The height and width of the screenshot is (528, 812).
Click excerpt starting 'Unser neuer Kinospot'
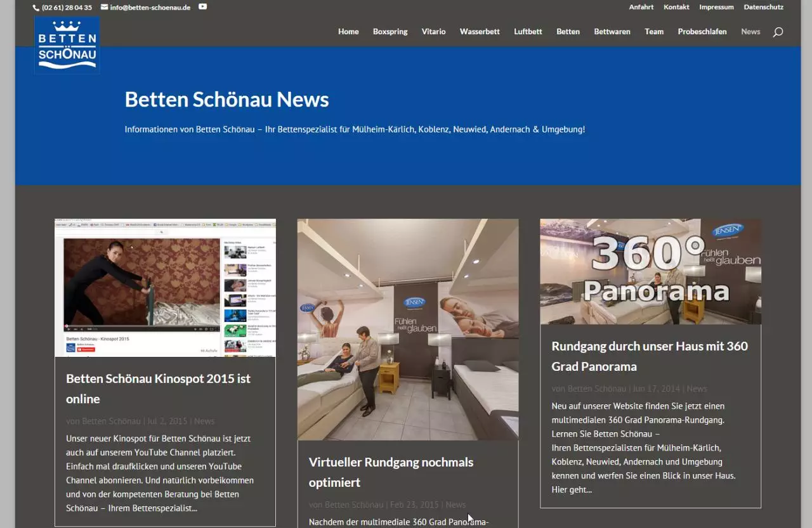pyautogui.click(x=160, y=473)
